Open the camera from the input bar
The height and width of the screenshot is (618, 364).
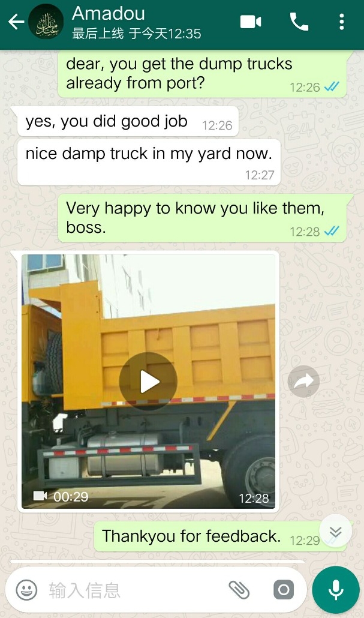point(284,590)
